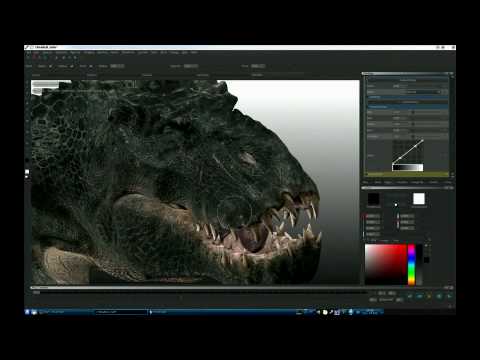The width and height of the screenshot is (480, 360).
Task: Click the small black swatch beside hue slider
Action: coord(426,260)
